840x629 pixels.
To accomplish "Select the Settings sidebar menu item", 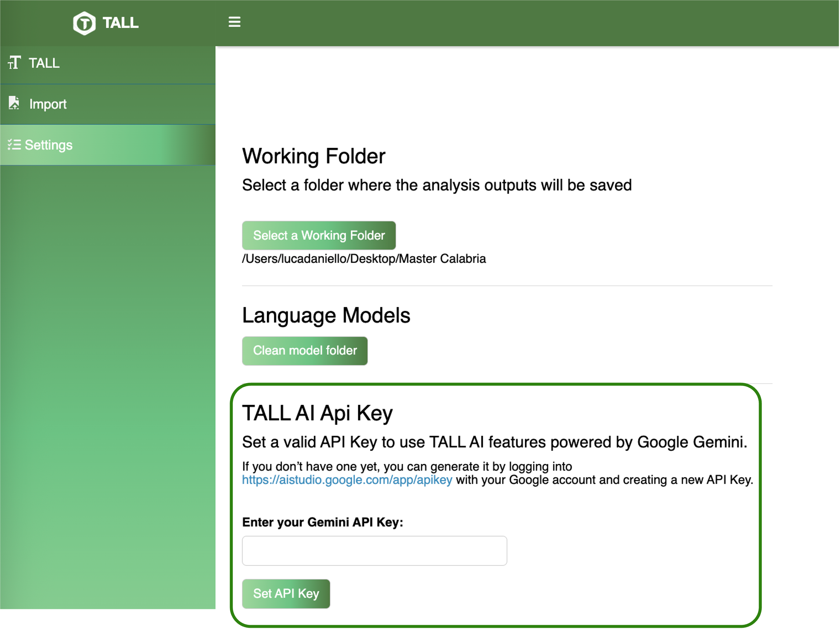I will click(x=108, y=145).
